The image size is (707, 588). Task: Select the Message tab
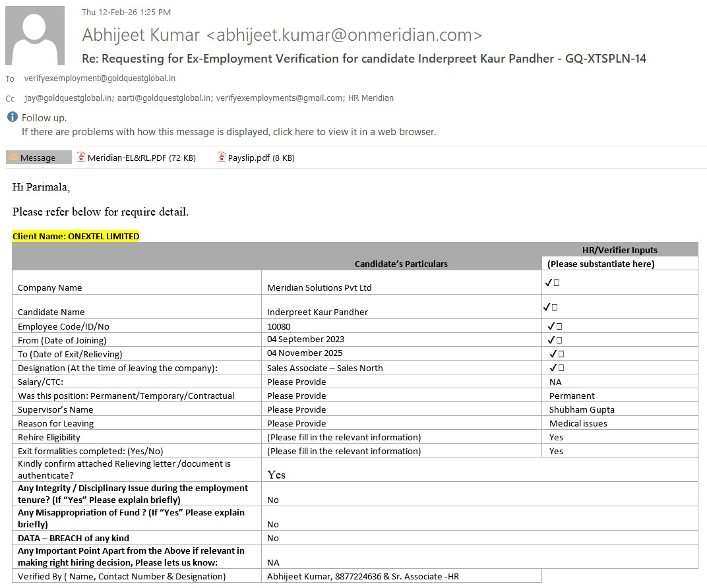click(38, 158)
